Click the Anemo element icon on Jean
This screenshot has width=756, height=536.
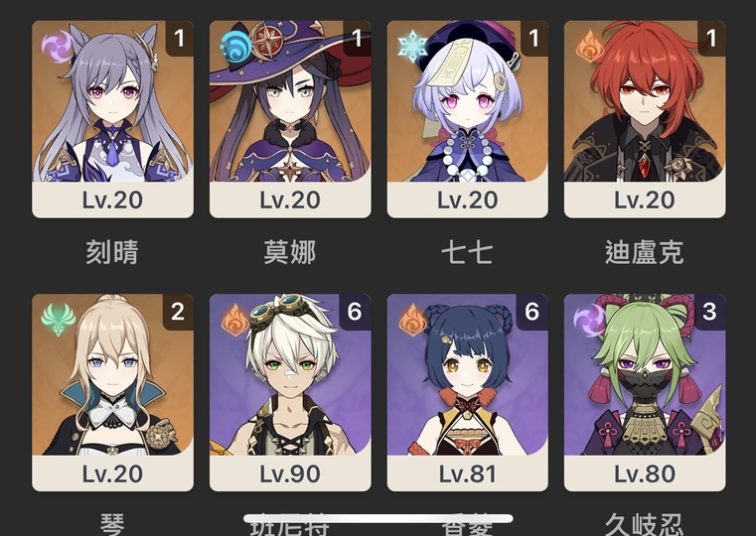pos(58,320)
